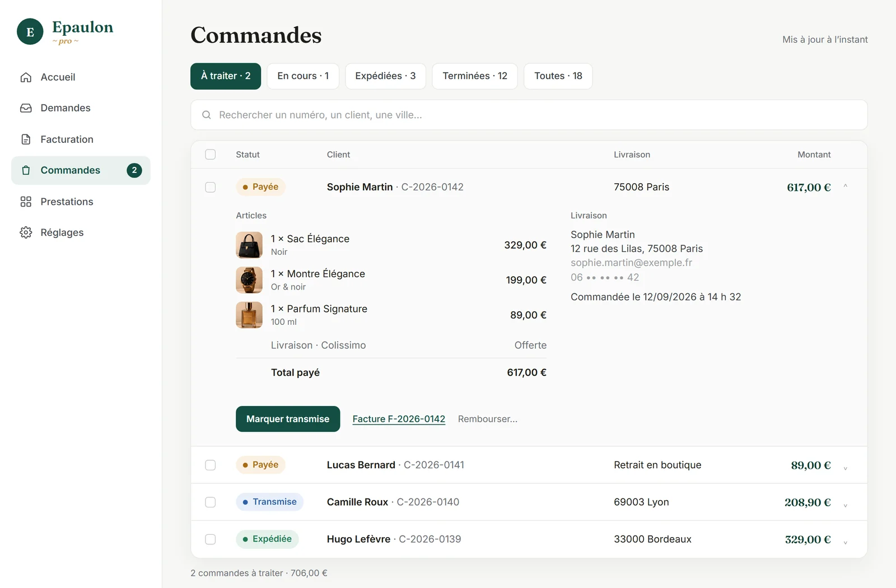Show the Toutes orders tab
This screenshot has width=896, height=588.
pyautogui.click(x=558, y=76)
